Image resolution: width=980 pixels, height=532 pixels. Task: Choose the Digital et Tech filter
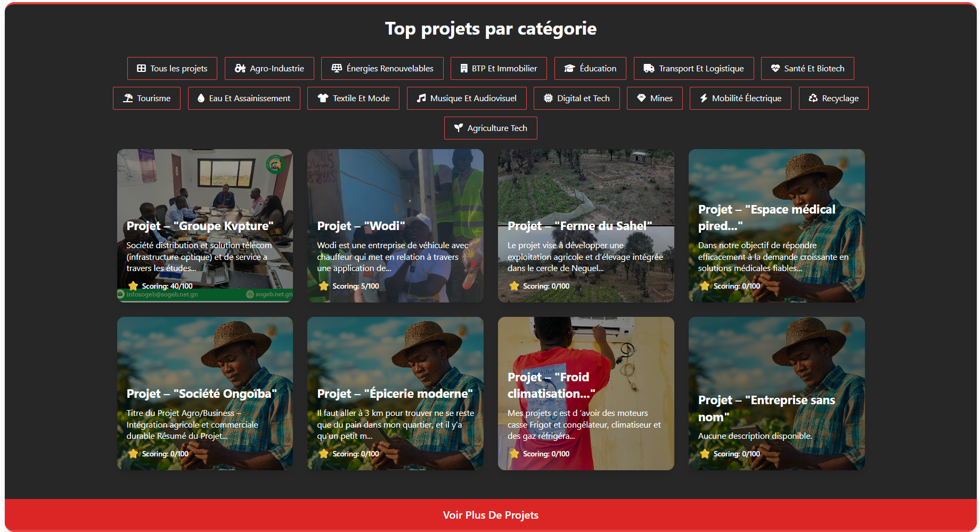click(576, 99)
